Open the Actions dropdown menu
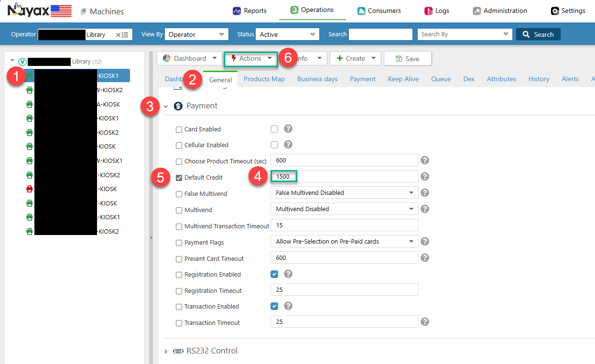 [x=251, y=58]
